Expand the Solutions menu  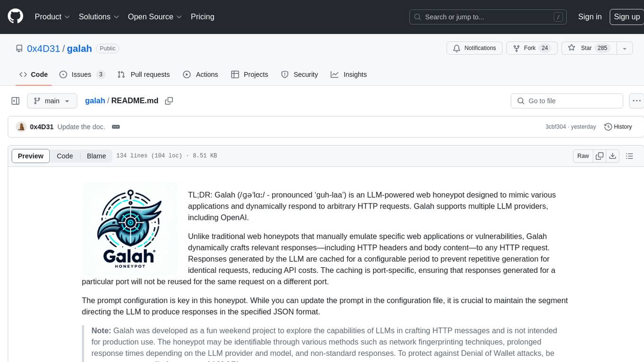coord(98,17)
